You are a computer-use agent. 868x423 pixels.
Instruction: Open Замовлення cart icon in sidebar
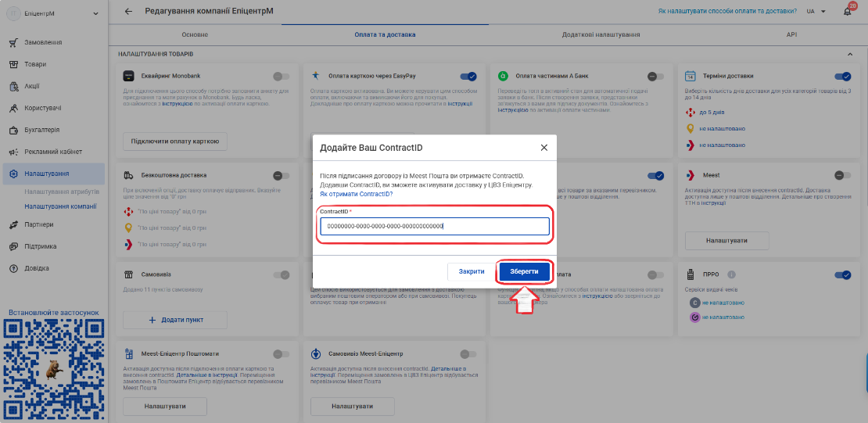coord(14,43)
